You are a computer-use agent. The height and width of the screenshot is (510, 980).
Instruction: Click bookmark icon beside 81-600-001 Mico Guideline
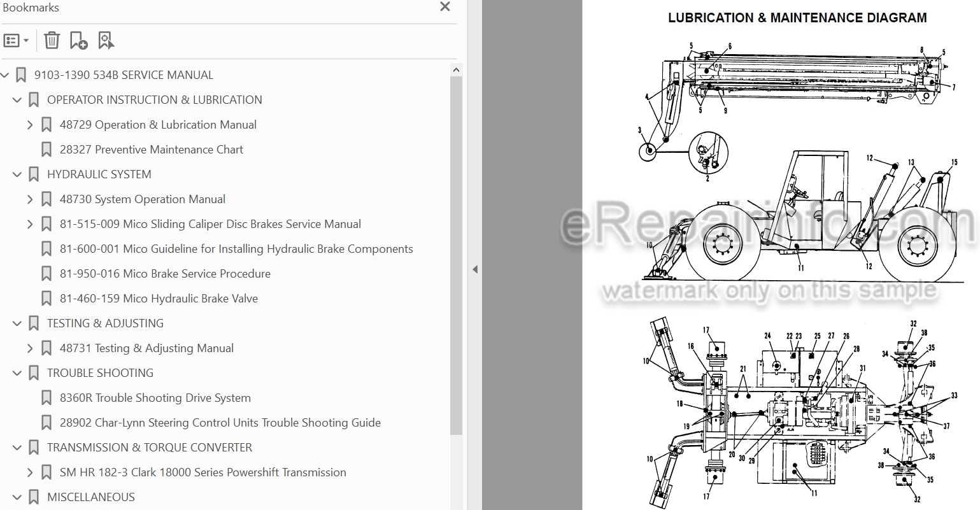(x=46, y=249)
